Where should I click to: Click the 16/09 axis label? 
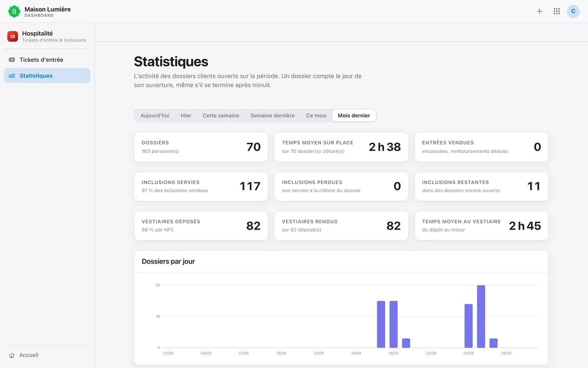[356, 353]
